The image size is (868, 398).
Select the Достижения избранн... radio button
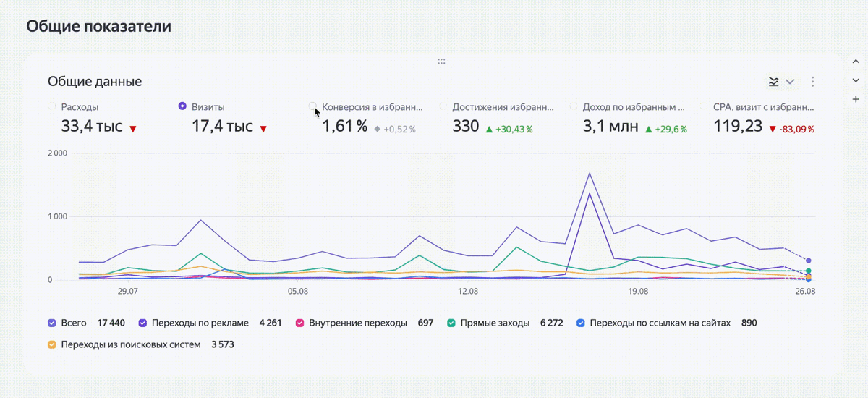pyautogui.click(x=443, y=106)
